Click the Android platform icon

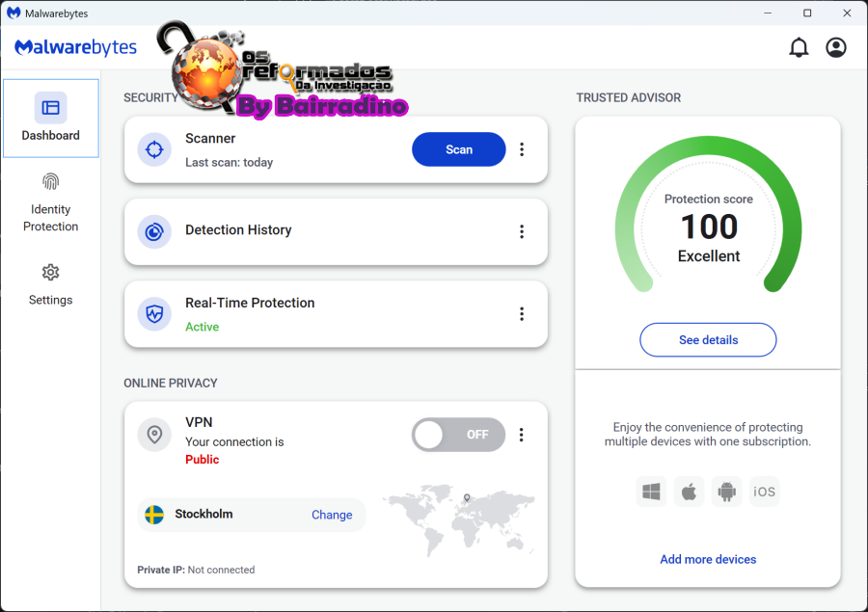coord(726,492)
